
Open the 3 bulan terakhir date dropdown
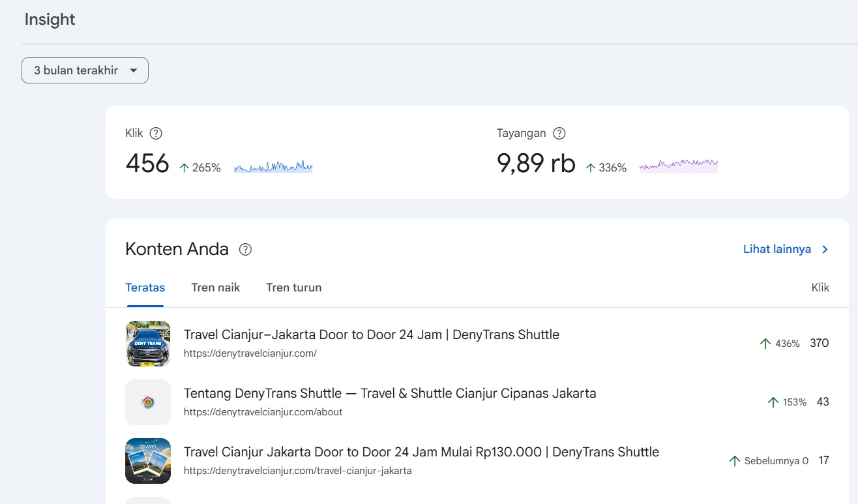[x=85, y=70]
